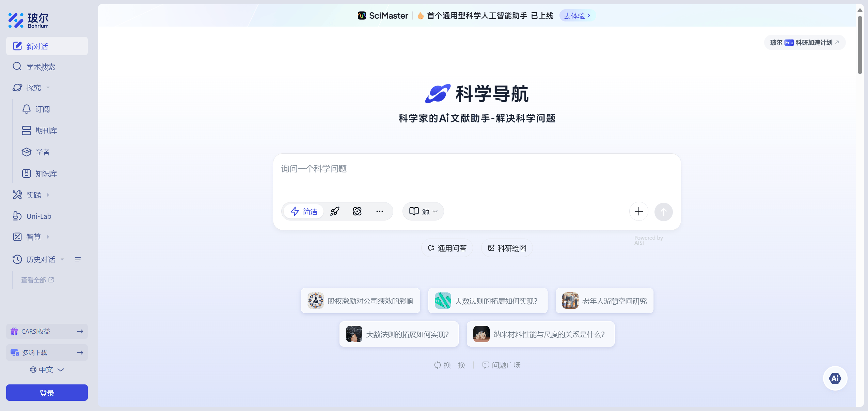Viewport: 868px width, 411px height.
Task: Enable the 科研绘图 mode
Action: click(506, 248)
